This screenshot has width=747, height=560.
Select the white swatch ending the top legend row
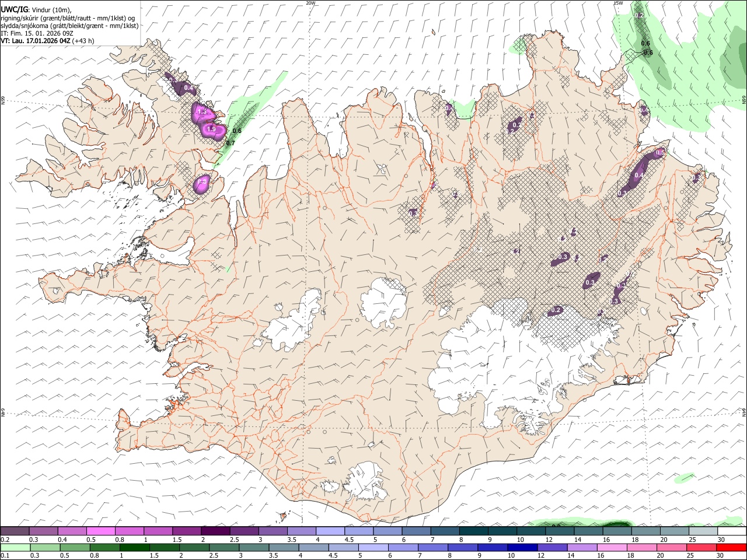[x=732, y=531]
